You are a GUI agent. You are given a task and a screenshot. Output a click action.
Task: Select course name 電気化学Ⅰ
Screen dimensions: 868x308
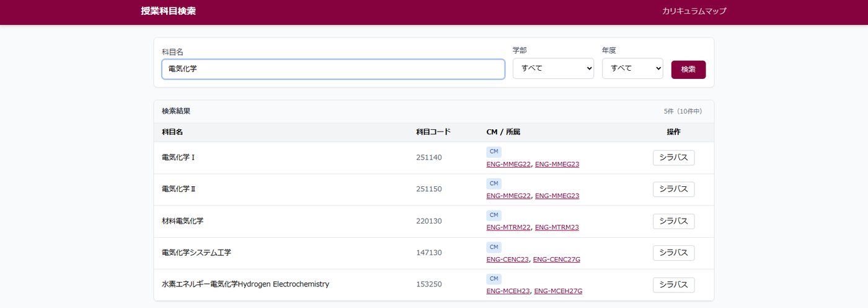[179, 158]
